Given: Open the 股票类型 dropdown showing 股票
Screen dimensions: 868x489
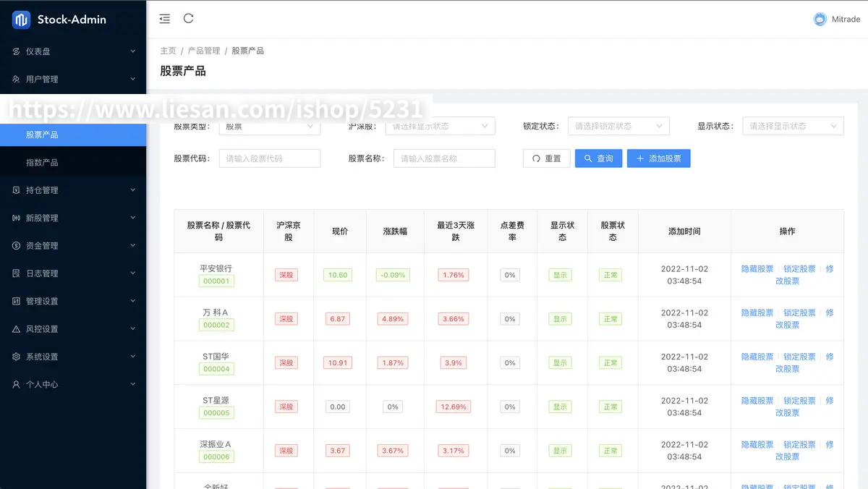Looking at the screenshot, I should 269,126.
